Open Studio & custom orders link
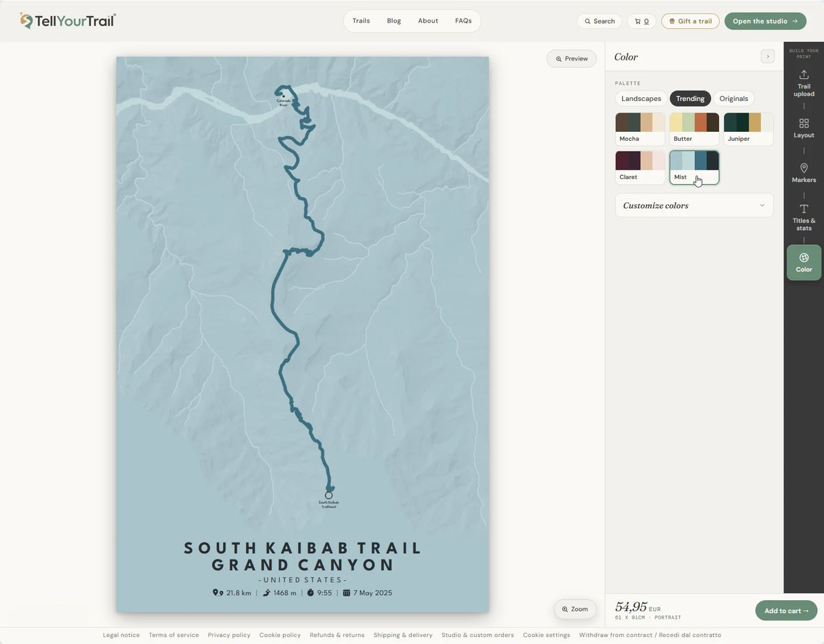 (x=478, y=635)
